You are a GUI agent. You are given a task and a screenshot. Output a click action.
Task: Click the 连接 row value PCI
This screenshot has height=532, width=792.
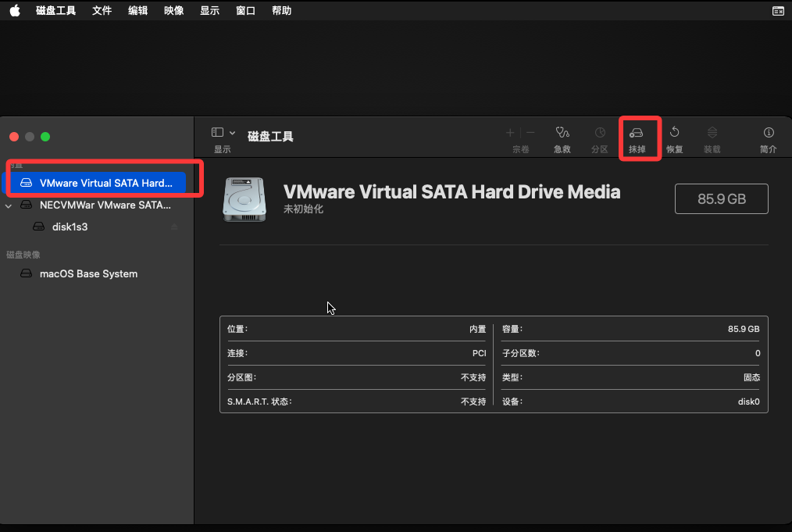coord(479,353)
